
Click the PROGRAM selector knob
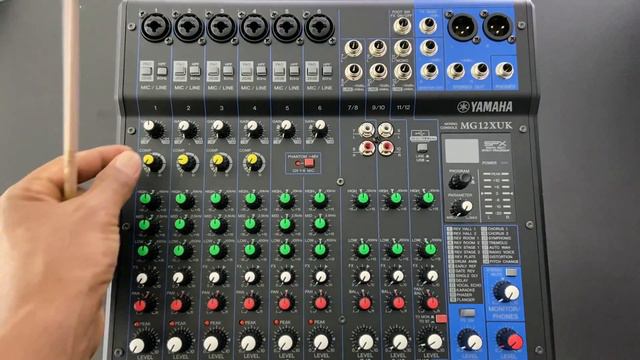[460, 180]
